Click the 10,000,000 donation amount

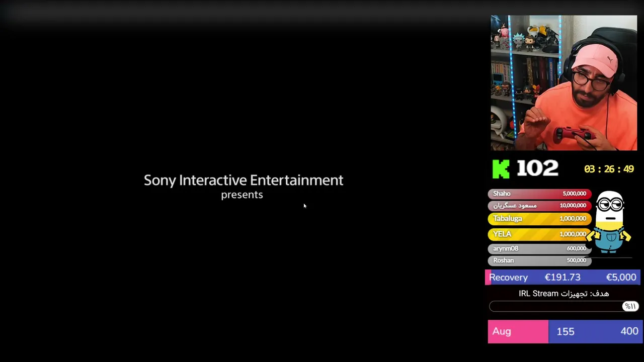coord(573,206)
